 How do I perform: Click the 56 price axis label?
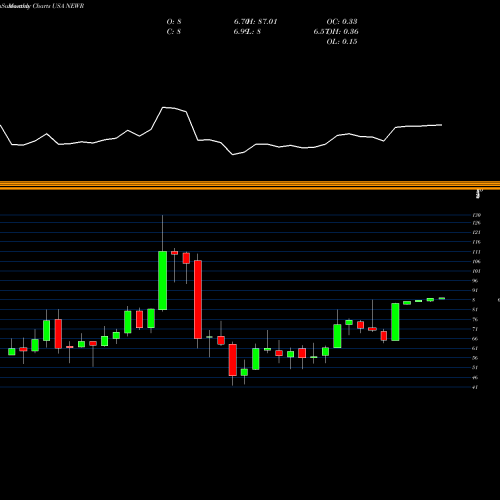[x=475, y=358]
